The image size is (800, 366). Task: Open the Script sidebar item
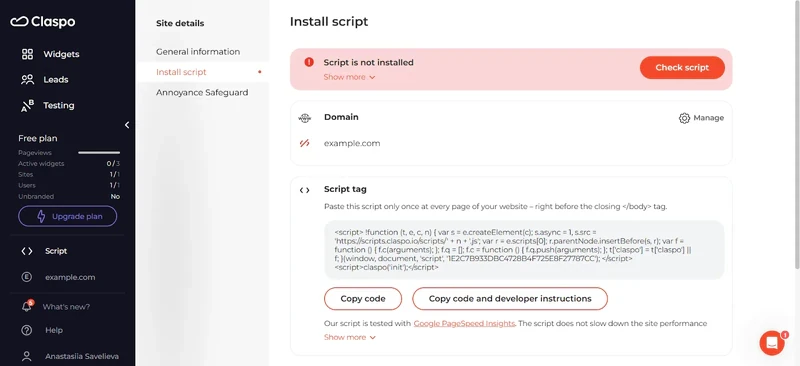pos(56,251)
